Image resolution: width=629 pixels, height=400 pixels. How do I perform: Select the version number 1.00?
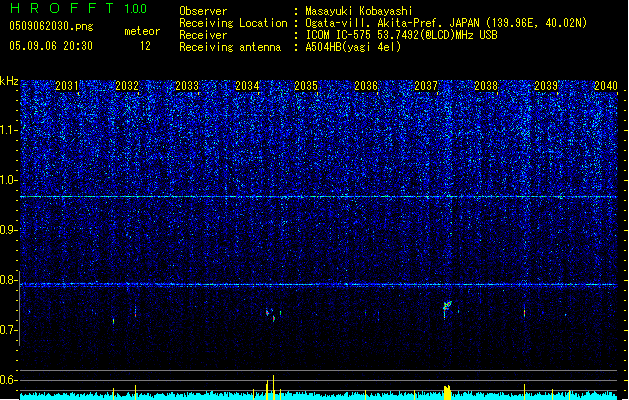pyautogui.click(x=135, y=9)
